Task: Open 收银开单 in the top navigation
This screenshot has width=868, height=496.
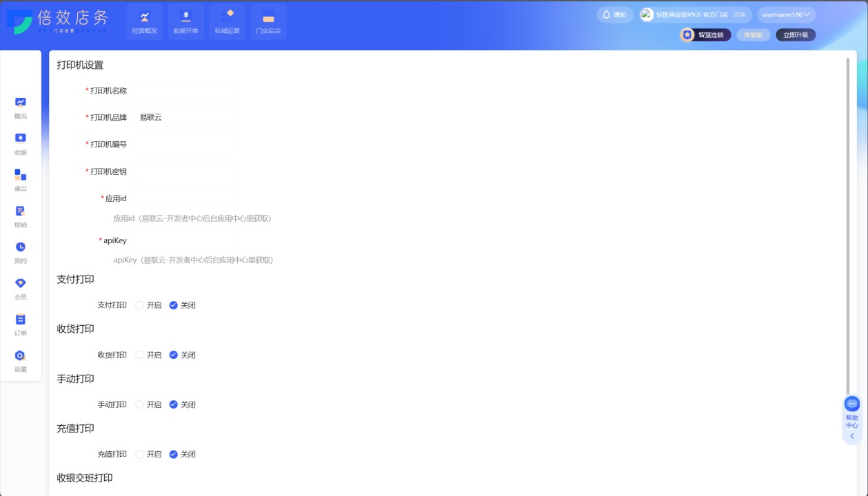Action: point(186,21)
